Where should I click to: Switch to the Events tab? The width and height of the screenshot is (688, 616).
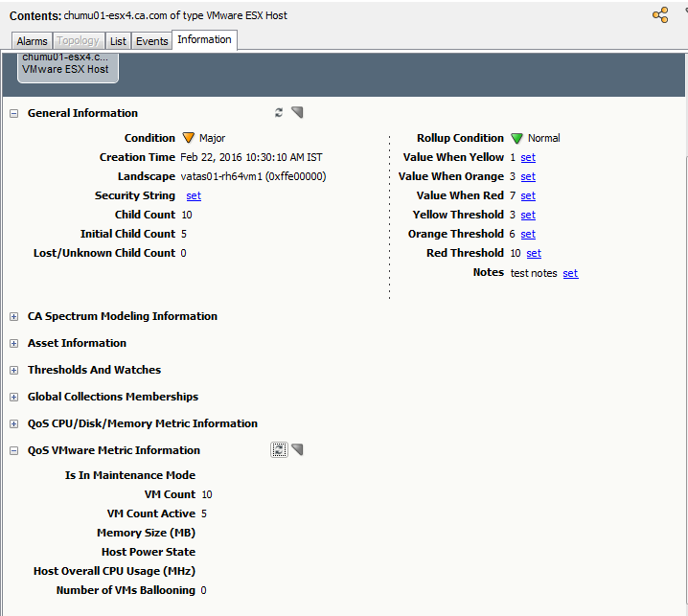point(151,41)
